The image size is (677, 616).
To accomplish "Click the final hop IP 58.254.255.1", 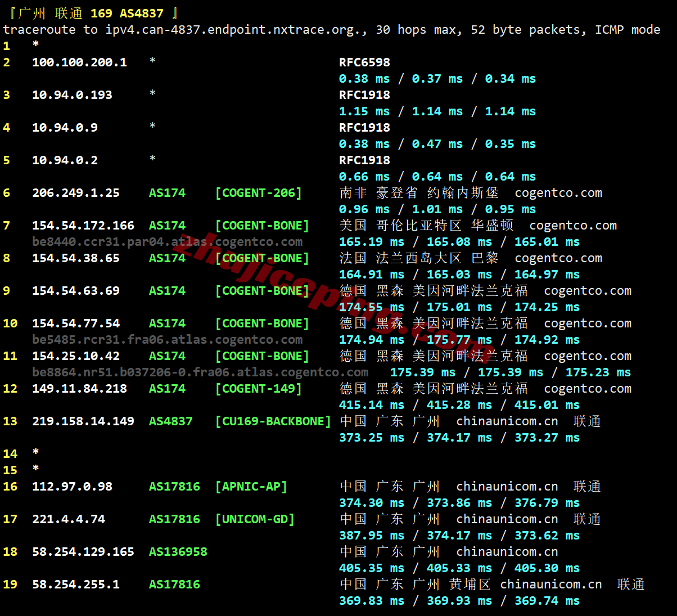I will 76,584.
